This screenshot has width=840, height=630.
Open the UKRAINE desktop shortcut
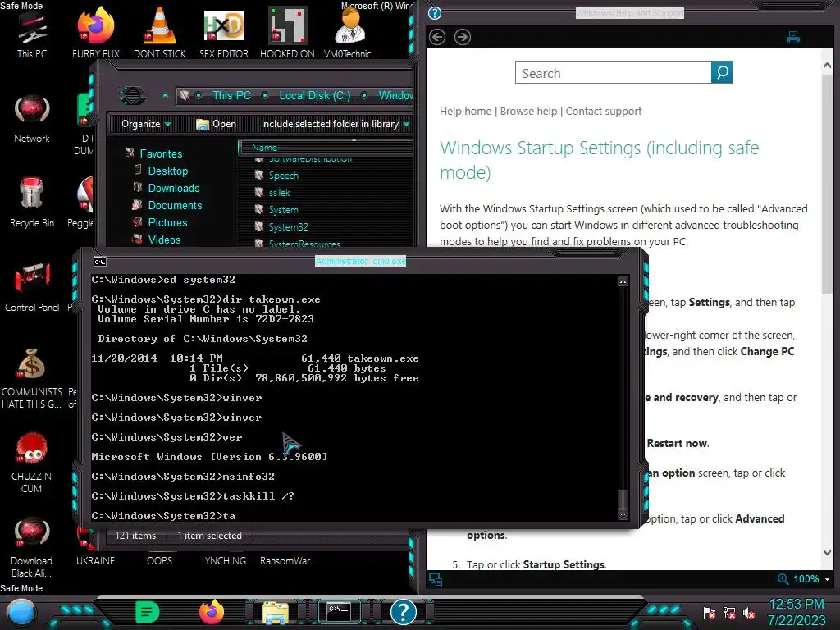pos(95,560)
